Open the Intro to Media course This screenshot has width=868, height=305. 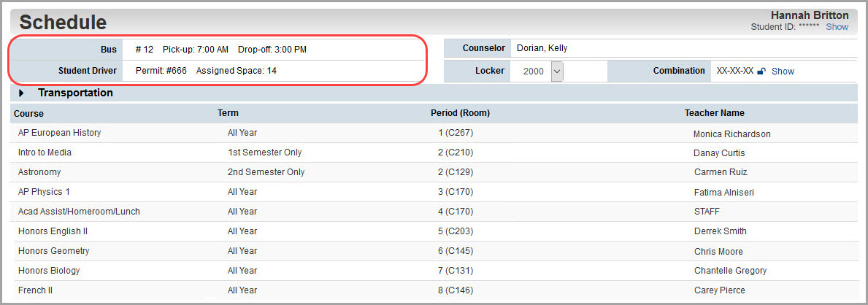[45, 152]
